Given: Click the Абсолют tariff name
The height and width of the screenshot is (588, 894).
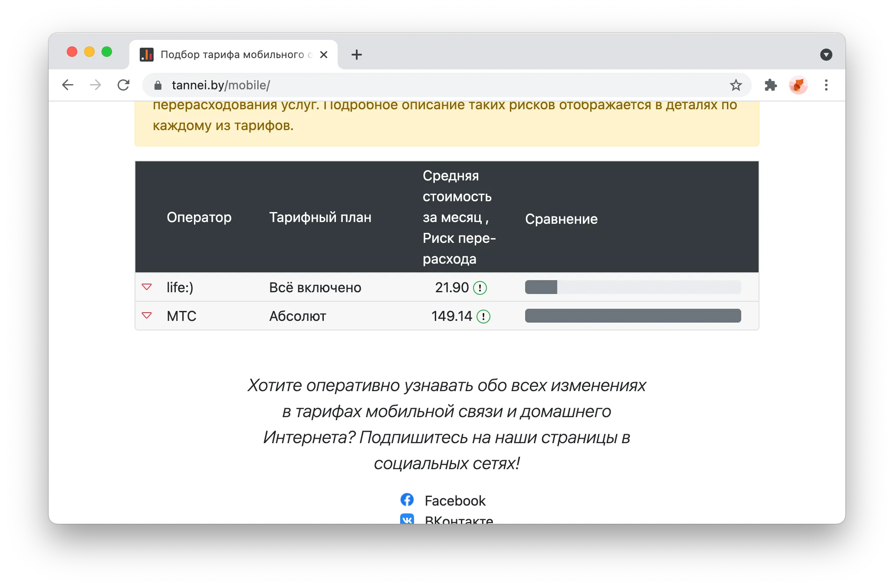Looking at the screenshot, I should (298, 316).
